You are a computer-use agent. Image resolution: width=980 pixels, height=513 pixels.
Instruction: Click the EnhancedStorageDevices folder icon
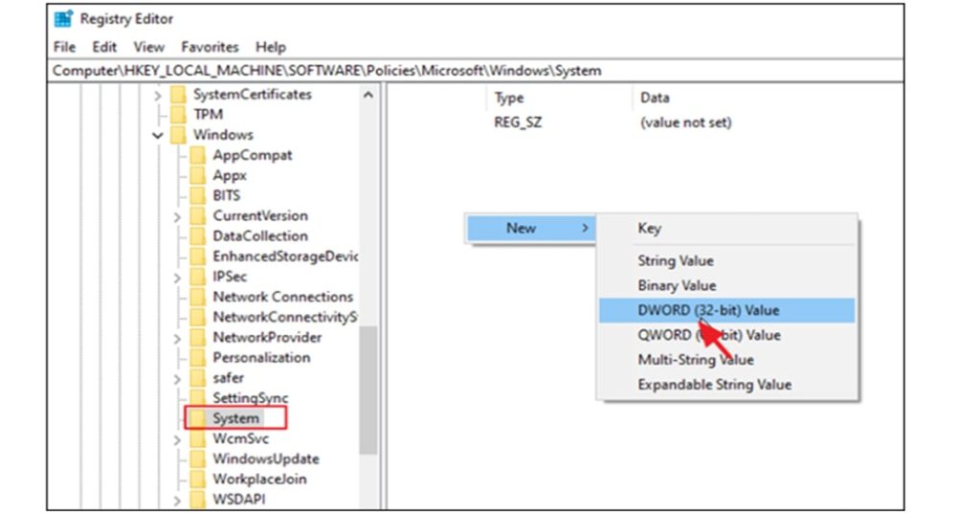tap(198, 256)
